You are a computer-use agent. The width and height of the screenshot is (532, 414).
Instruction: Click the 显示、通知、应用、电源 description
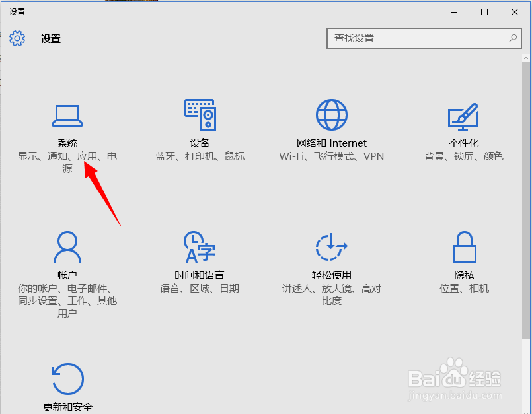tap(67, 162)
